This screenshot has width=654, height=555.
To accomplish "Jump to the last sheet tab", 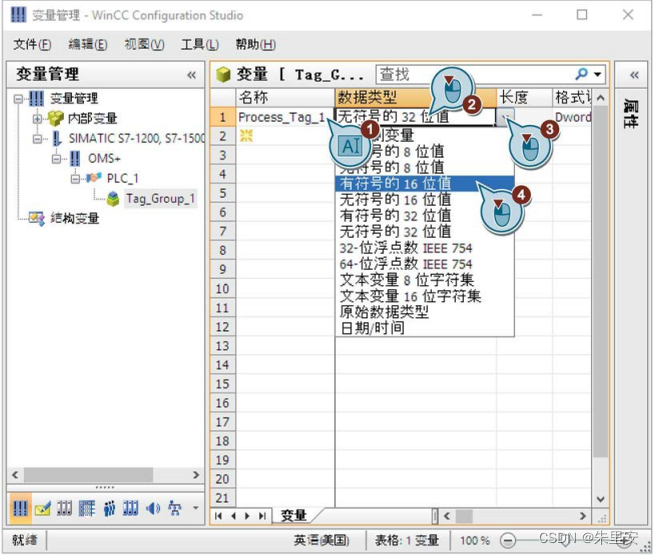I will [x=262, y=516].
